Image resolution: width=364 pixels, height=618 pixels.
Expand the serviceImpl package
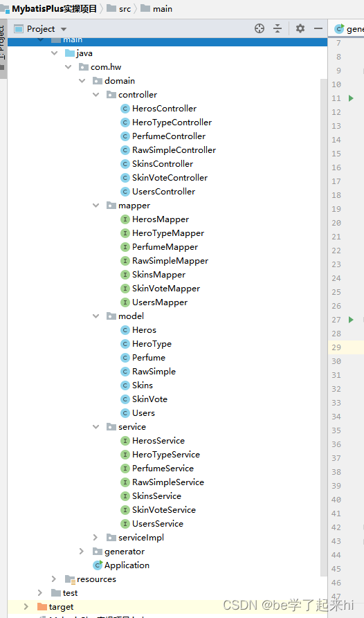click(x=95, y=538)
